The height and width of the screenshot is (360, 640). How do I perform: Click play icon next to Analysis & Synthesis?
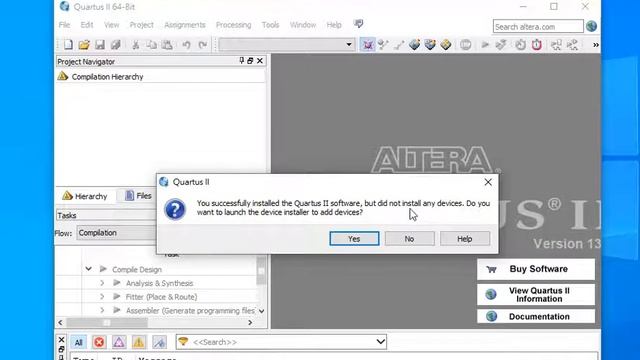117,283
